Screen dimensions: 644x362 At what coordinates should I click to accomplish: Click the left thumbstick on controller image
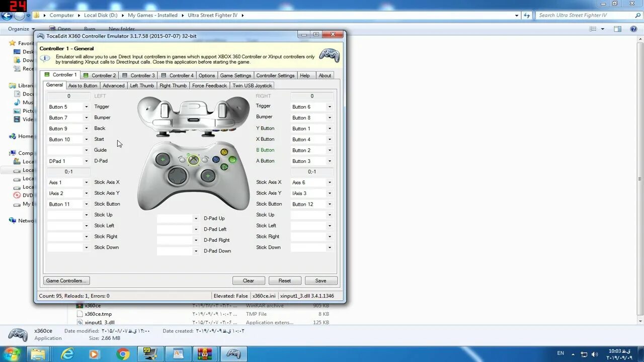(x=163, y=160)
